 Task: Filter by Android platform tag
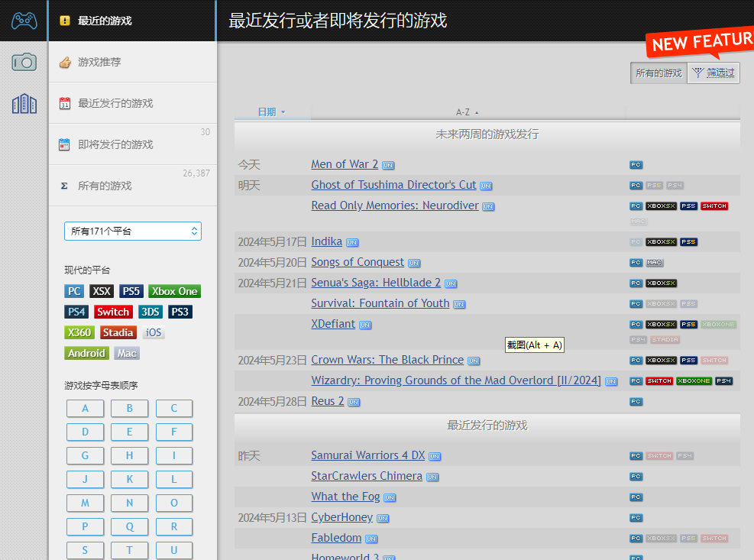coord(86,353)
